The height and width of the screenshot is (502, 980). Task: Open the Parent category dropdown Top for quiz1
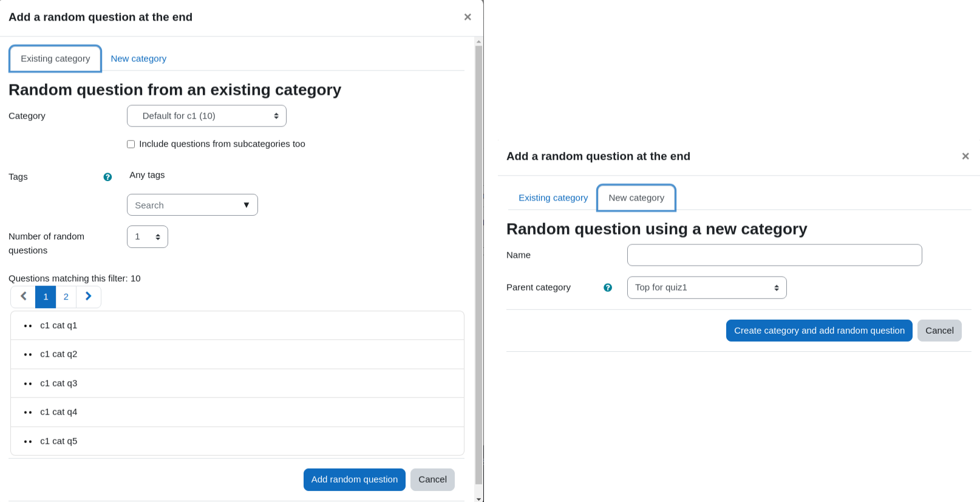[707, 287]
